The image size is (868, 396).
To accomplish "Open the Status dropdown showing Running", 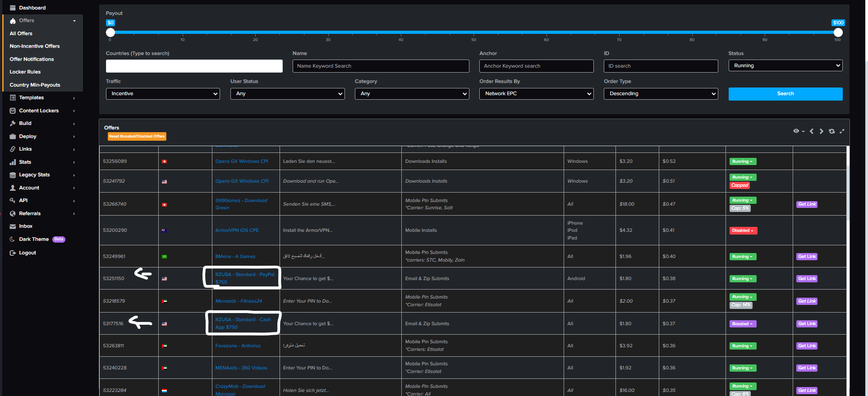I will click(785, 65).
